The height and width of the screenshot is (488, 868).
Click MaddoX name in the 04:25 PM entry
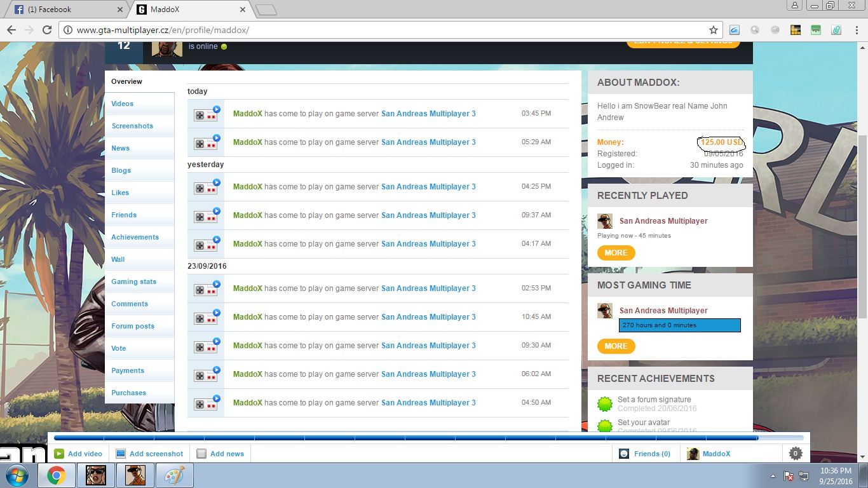click(248, 187)
